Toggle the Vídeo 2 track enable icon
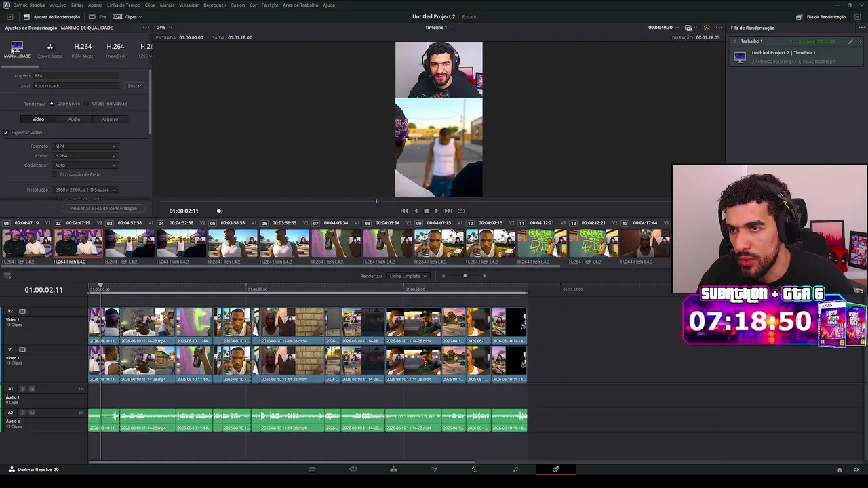Screen dimensions: 868x488 click(x=22, y=312)
